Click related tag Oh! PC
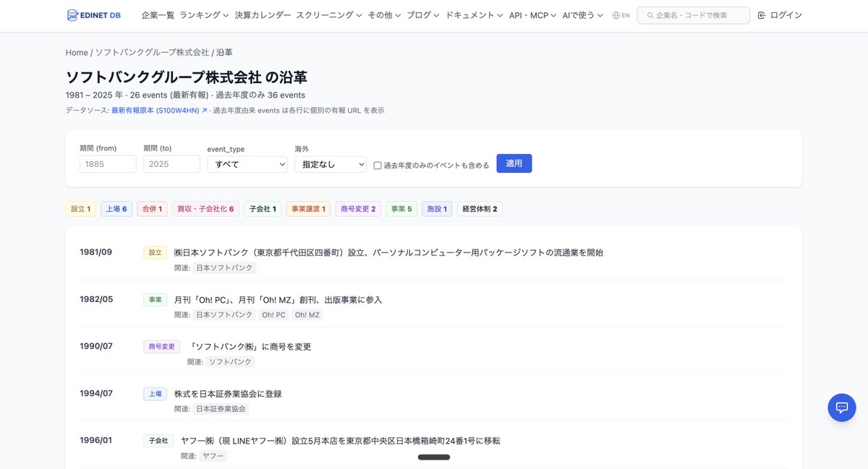The width and height of the screenshot is (868, 469). click(274, 315)
